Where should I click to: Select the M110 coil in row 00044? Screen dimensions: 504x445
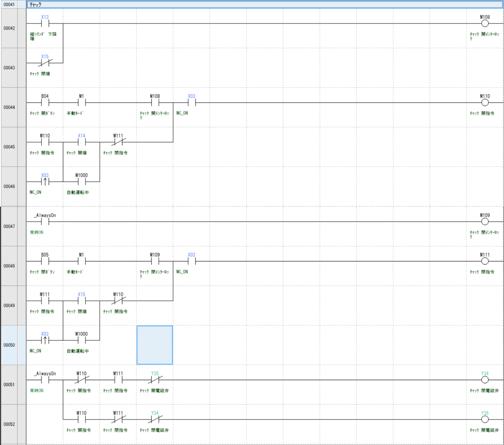point(485,103)
